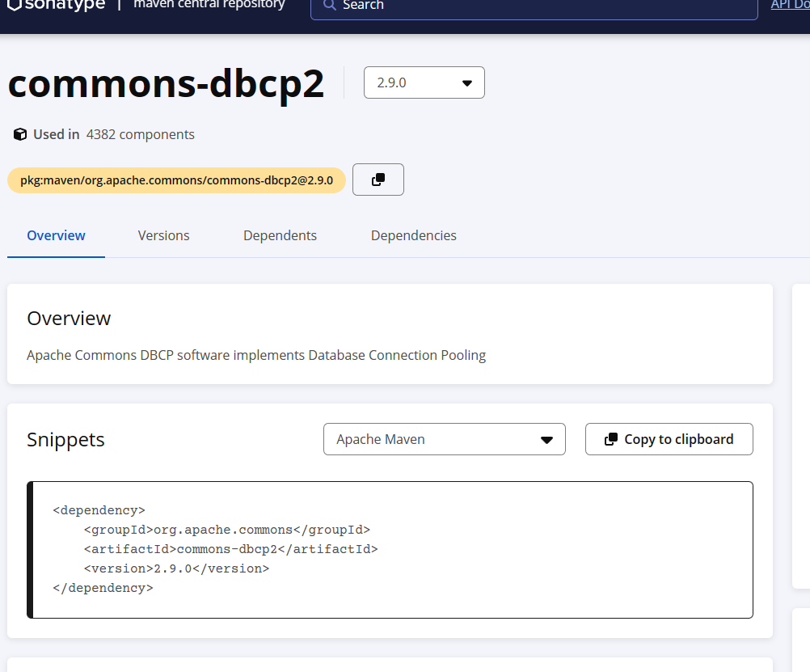Click Copy to clipboard button
Image resolution: width=810 pixels, height=672 pixels.
click(x=669, y=439)
